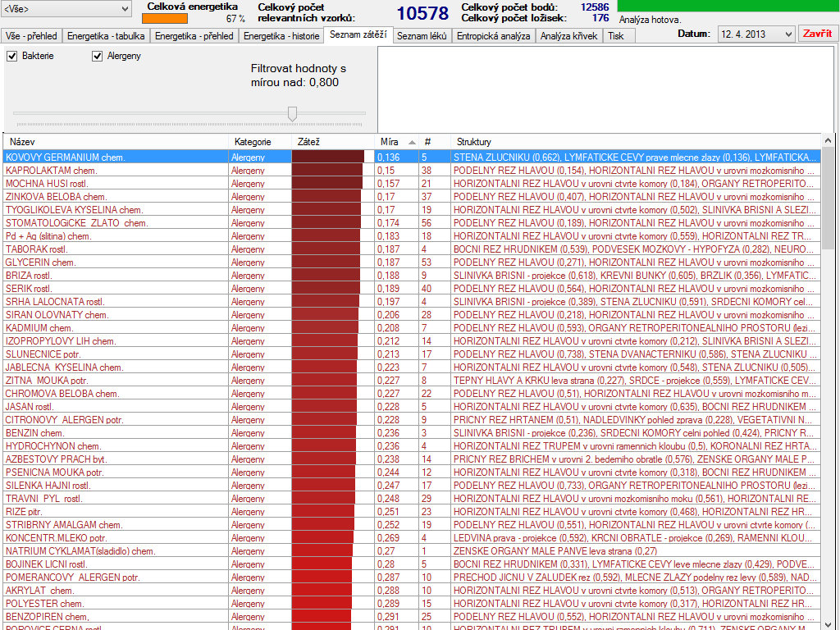Click the orange Celková energetika bar
The image size is (840, 630).
coord(164,19)
